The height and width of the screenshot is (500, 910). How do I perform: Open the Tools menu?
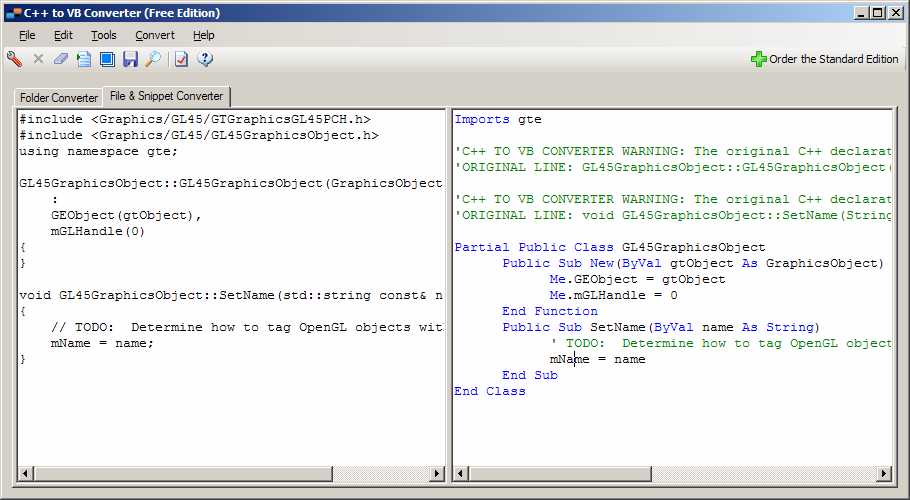click(x=103, y=35)
